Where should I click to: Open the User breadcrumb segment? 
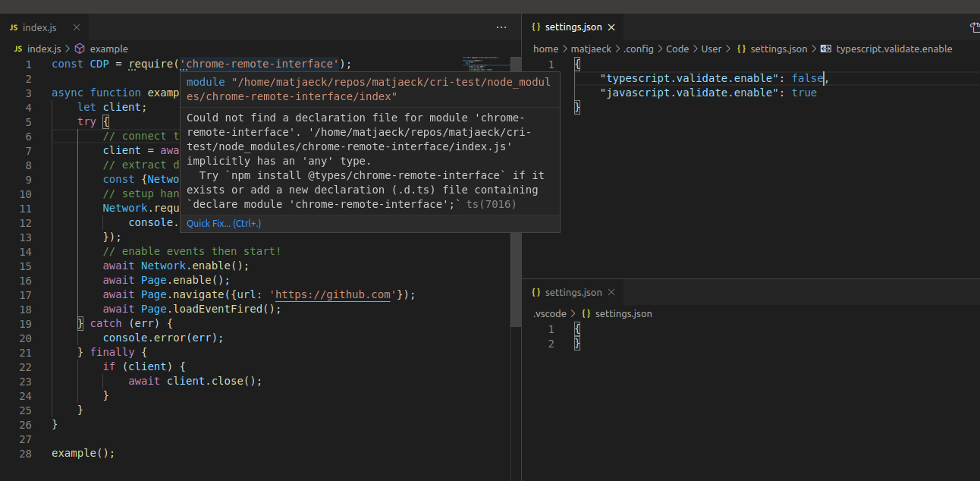click(711, 49)
